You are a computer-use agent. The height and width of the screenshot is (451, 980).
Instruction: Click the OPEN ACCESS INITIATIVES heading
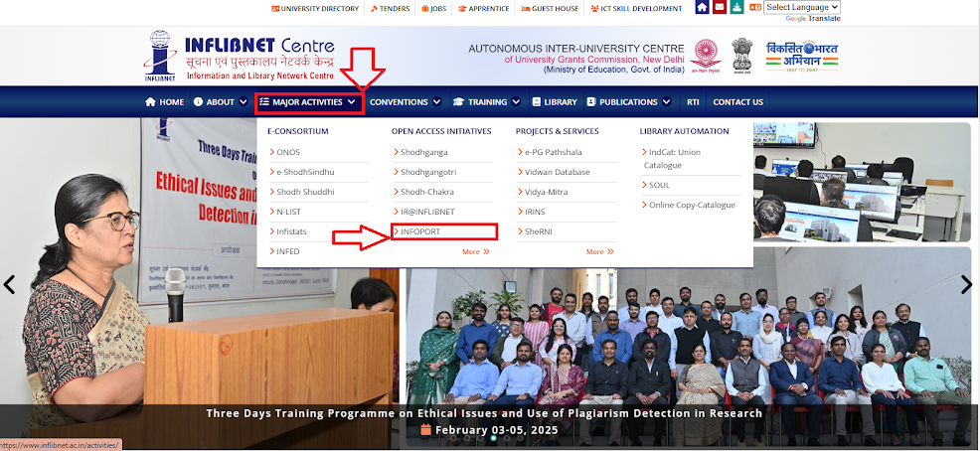[x=441, y=131]
